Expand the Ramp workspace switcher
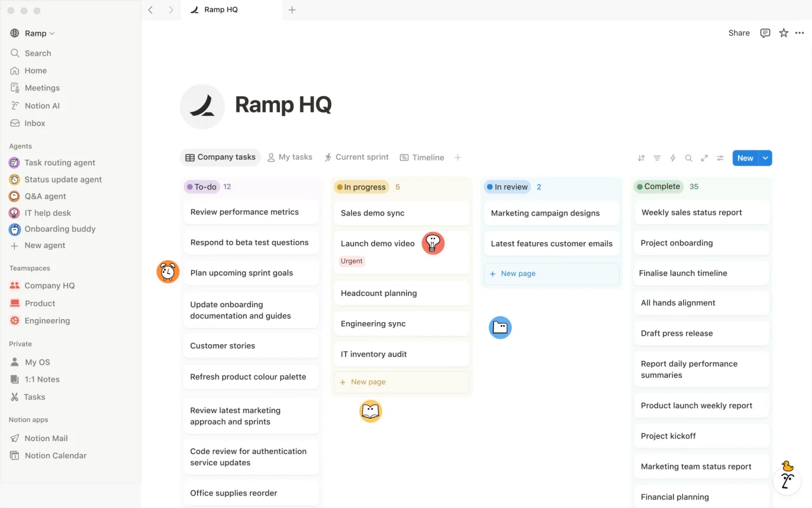 (x=32, y=33)
